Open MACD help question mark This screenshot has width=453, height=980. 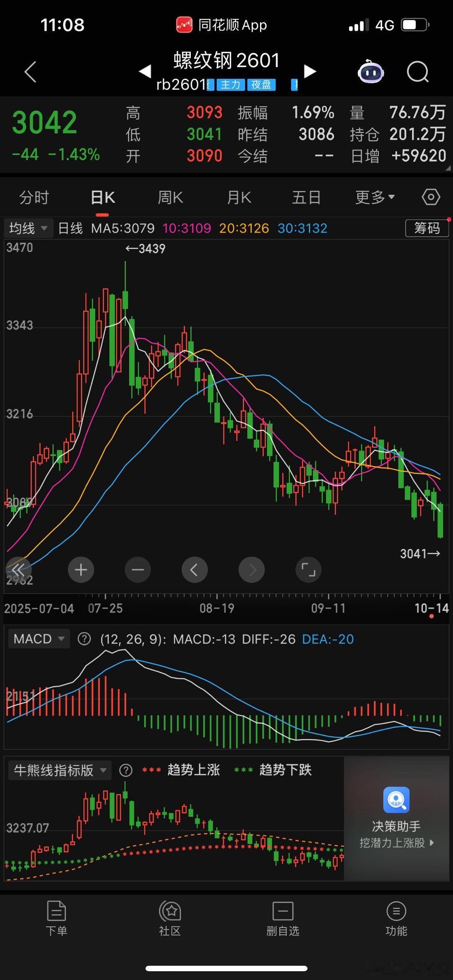coord(84,639)
